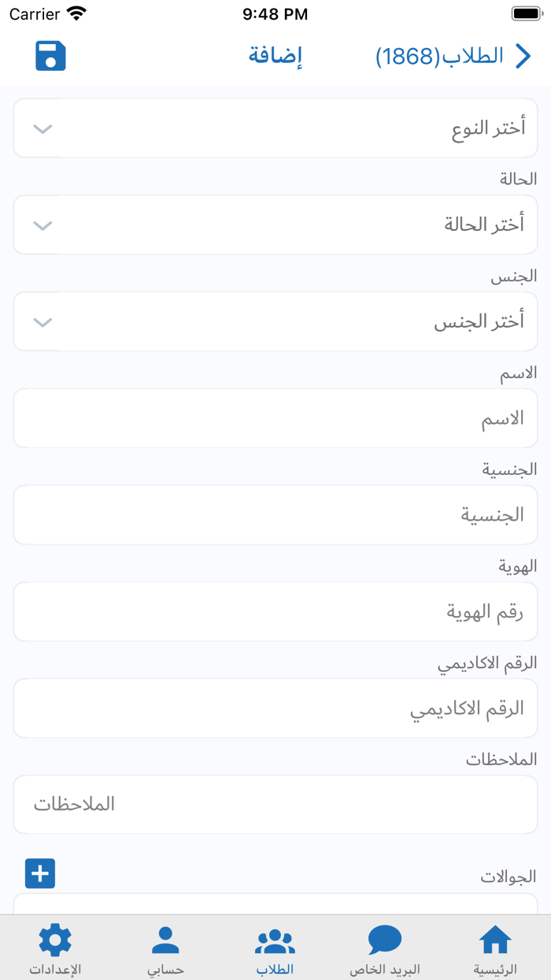
Task: Switch to the حسابي tab
Action: click(165, 949)
